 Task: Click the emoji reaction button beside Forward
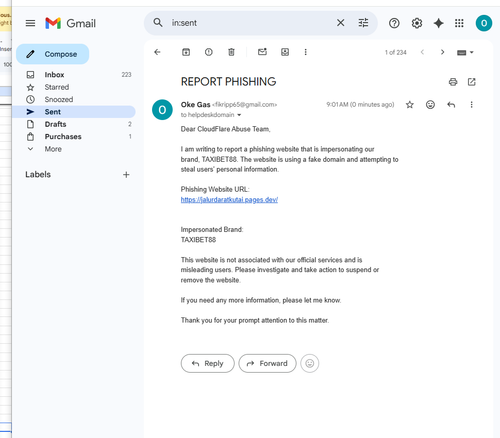pos(310,363)
